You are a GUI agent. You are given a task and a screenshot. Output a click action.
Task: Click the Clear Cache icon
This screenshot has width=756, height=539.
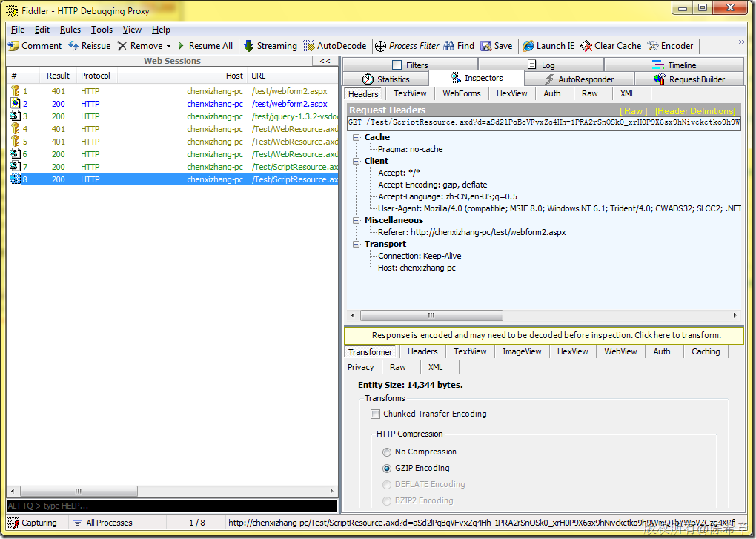[x=586, y=46]
